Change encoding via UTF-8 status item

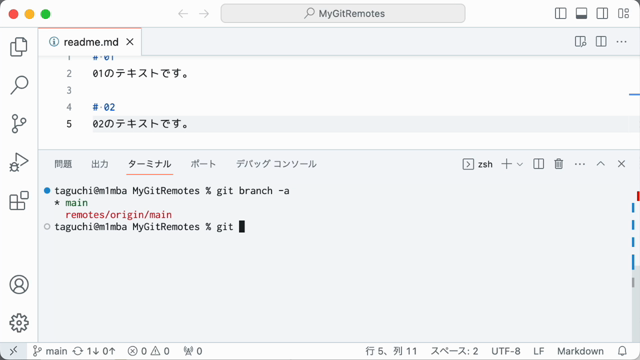point(506,351)
